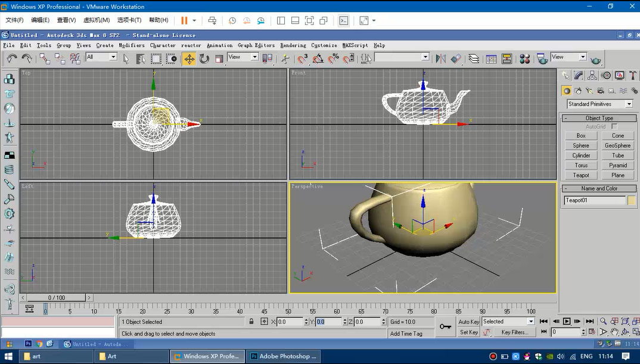Enable the AutoGrid checkbox

(615, 126)
